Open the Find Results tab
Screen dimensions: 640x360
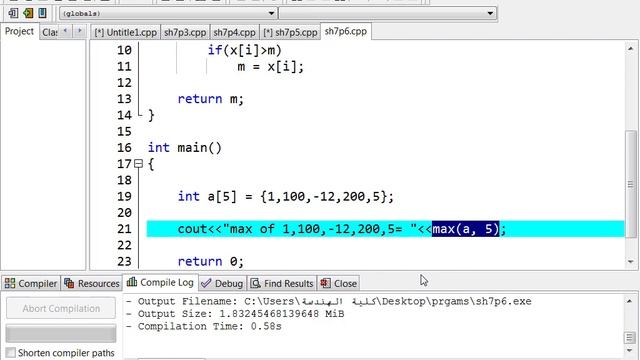click(282, 283)
